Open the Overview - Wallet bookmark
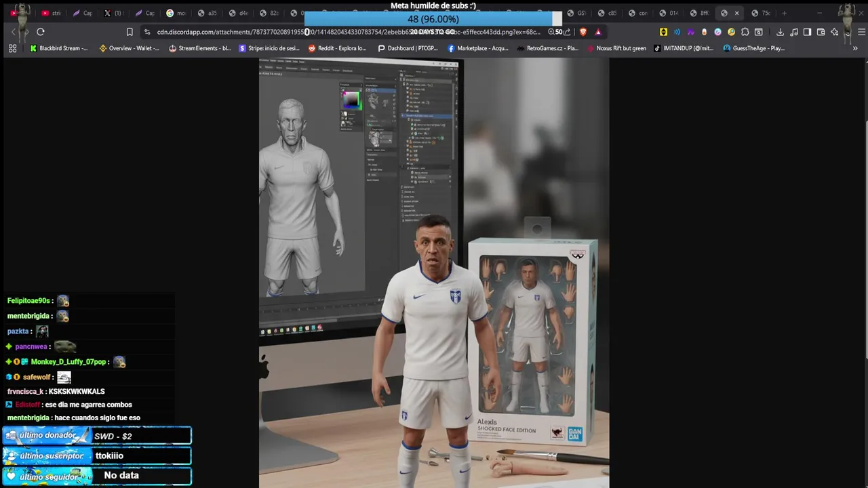The height and width of the screenshot is (488, 868). 130,48
